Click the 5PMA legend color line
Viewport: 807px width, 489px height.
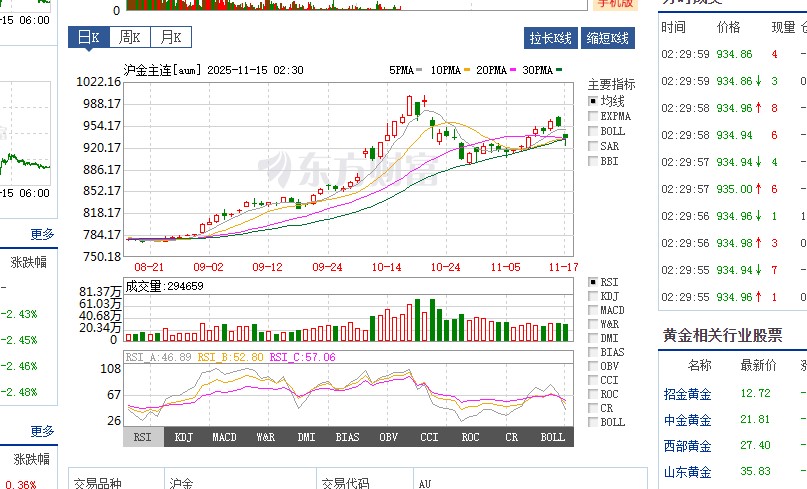(x=421, y=71)
